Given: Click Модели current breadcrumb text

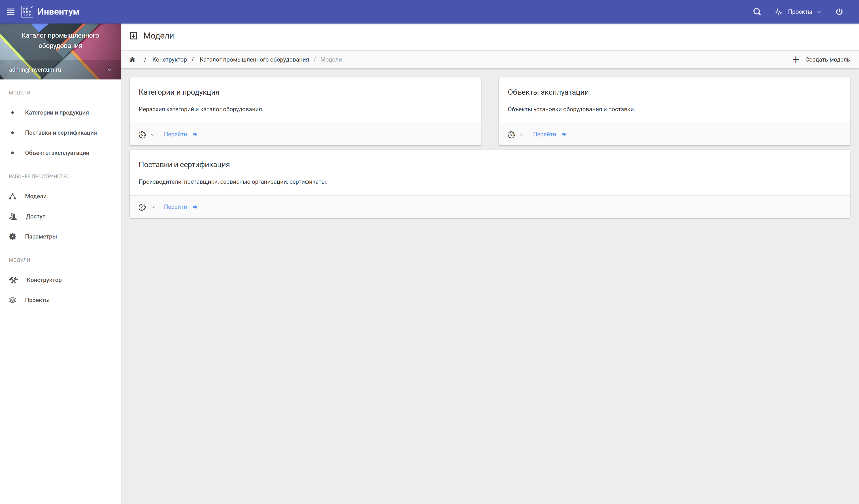Looking at the screenshot, I should (331, 60).
